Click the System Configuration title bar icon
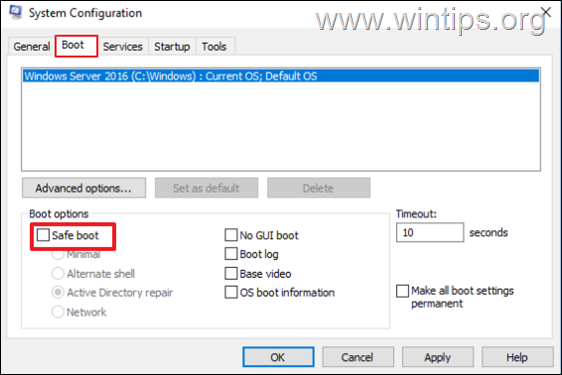 click(15, 12)
